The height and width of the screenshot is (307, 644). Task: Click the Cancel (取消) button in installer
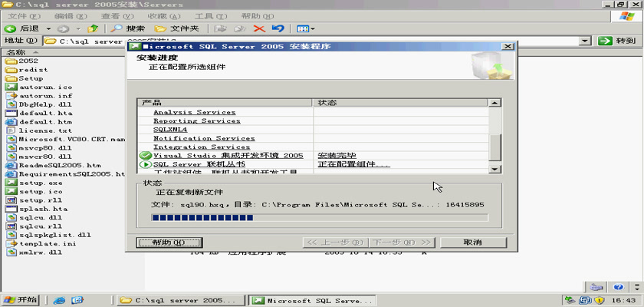(x=473, y=243)
